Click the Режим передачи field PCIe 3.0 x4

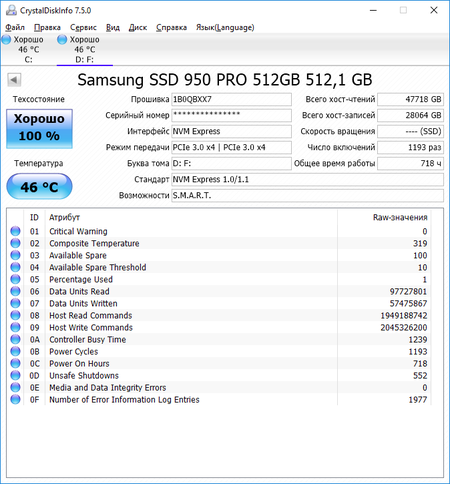[231, 147]
